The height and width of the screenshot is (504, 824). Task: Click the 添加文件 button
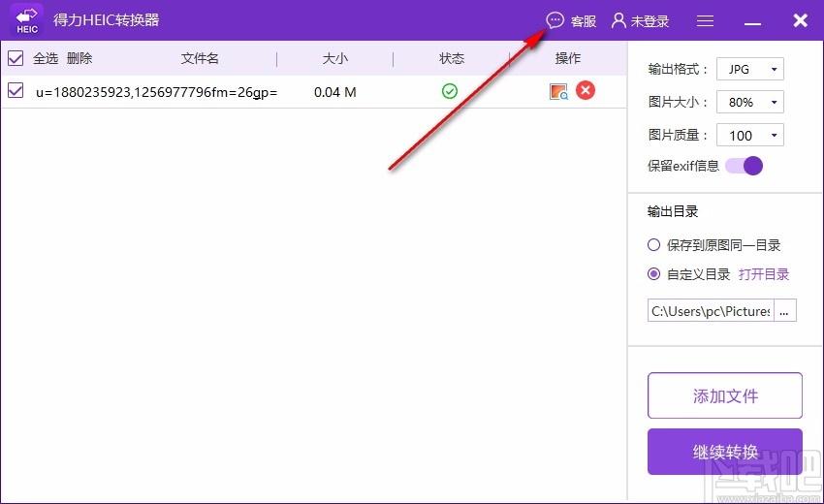(x=725, y=395)
